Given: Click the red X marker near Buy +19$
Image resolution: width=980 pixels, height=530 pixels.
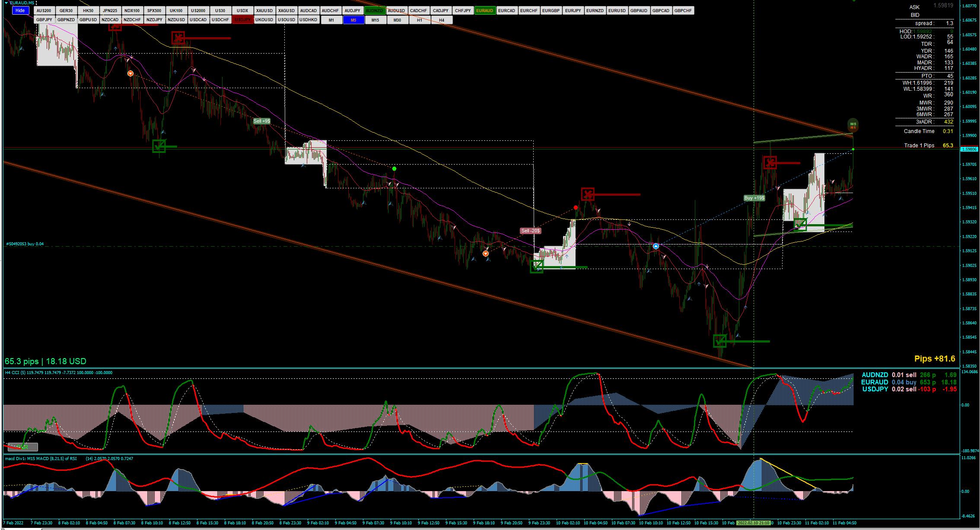Looking at the screenshot, I should click(x=770, y=163).
